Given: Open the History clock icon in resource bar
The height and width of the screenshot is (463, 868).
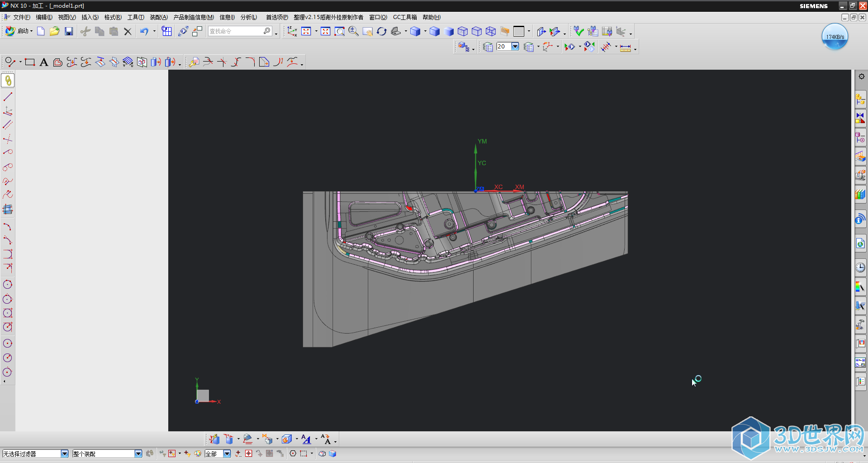Looking at the screenshot, I should 860,267.
